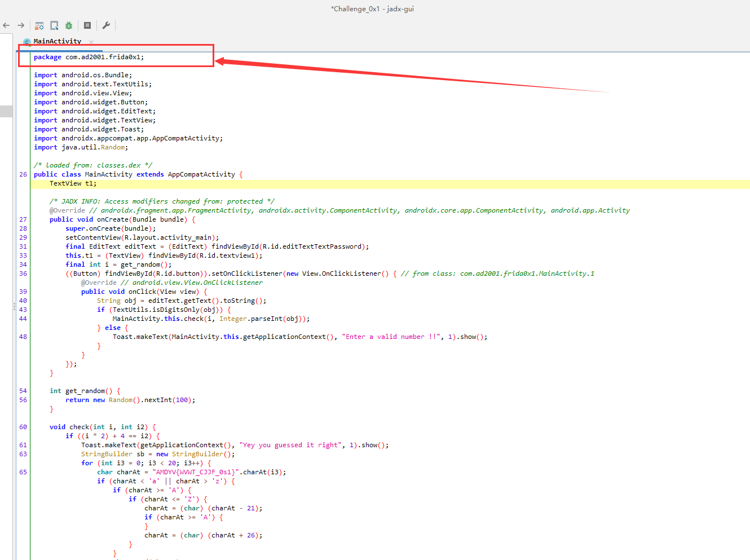
Task: Select the MainActivity tab
Action: (x=57, y=41)
